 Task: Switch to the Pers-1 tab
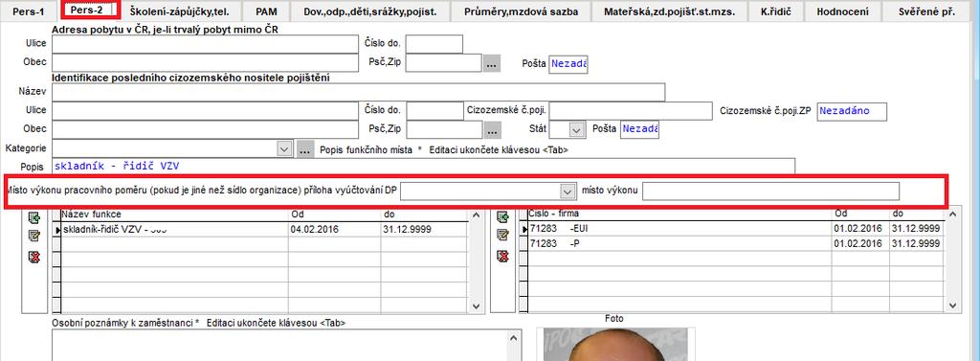coord(29,11)
